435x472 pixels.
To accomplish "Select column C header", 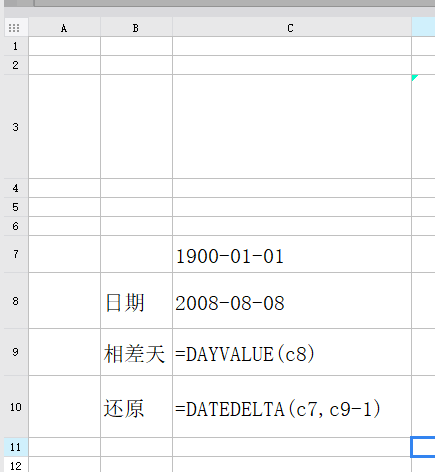I will tap(292, 28).
